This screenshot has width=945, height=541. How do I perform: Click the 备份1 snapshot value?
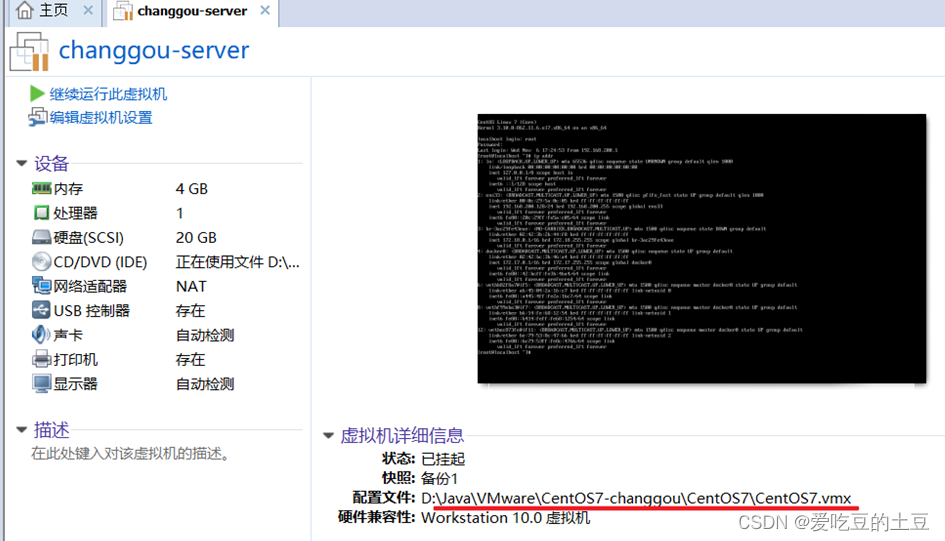coord(439,479)
